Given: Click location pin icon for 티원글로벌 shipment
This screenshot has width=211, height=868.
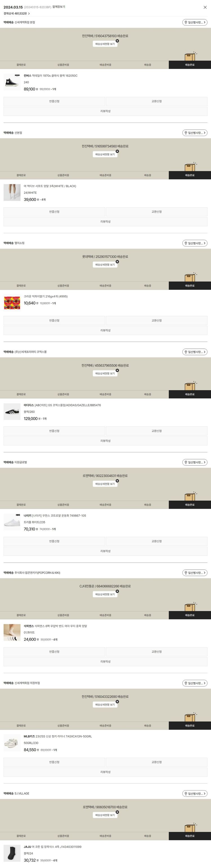Looking at the screenshot, I should [x=186, y=462].
